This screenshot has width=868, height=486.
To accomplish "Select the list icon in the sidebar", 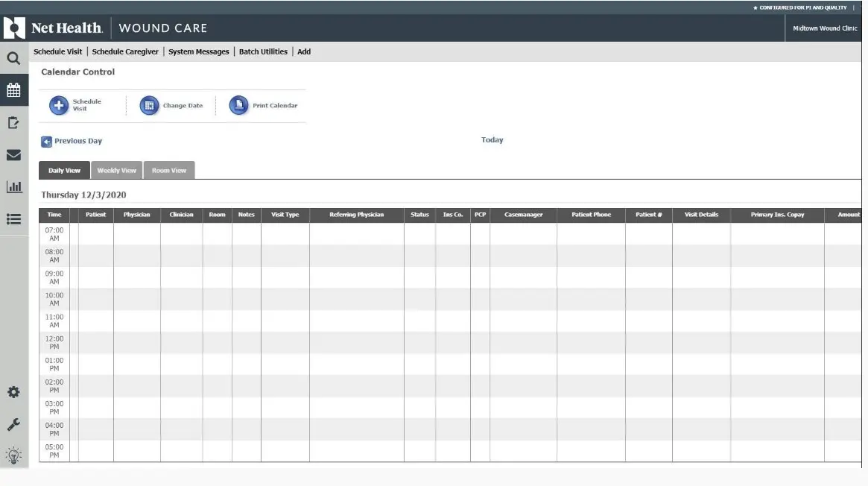I will coord(15,217).
